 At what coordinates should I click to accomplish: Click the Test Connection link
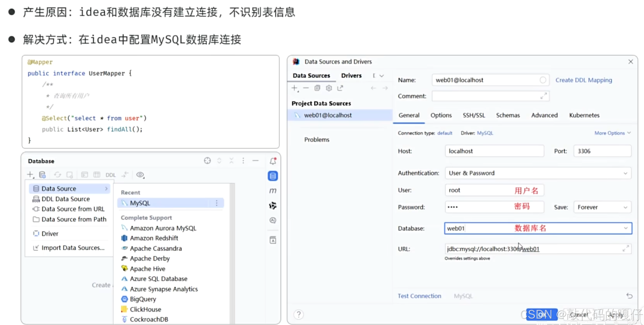[419, 296]
